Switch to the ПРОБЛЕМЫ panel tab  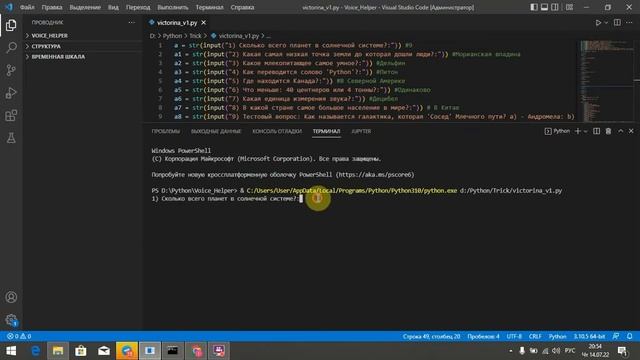pyautogui.click(x=166, y=131)
